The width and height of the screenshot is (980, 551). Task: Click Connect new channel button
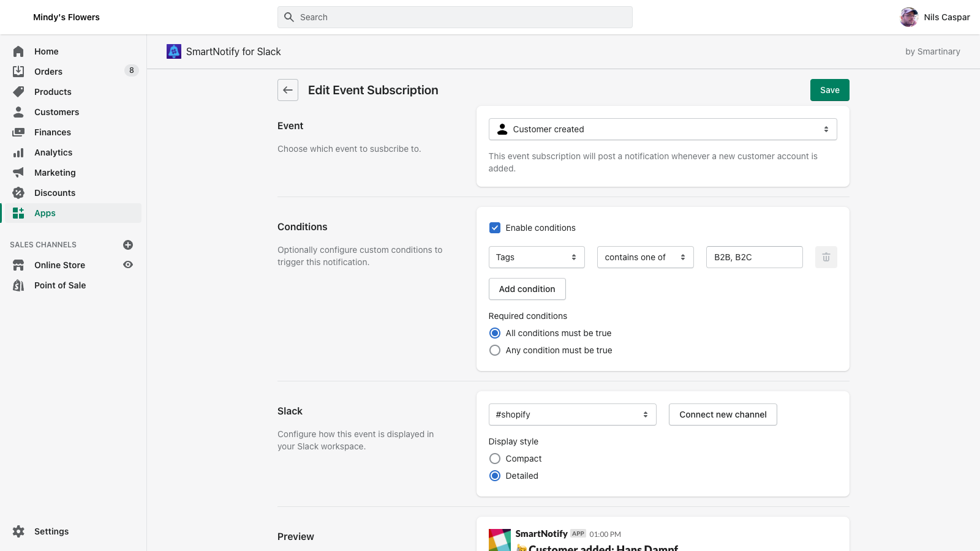point(723,414)
